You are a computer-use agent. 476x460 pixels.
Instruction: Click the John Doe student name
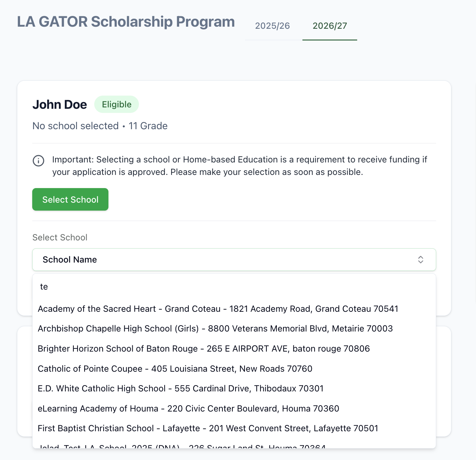60,105
